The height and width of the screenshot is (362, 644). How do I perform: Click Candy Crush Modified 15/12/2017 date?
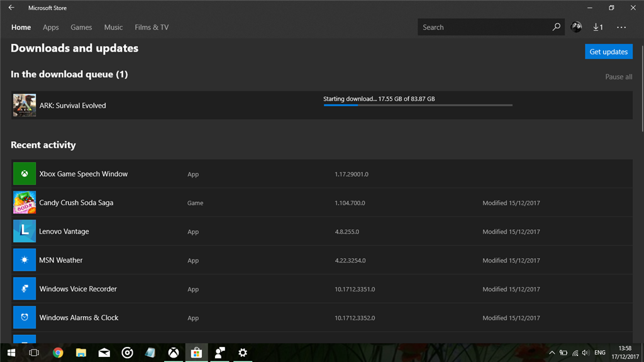point(511,203)
